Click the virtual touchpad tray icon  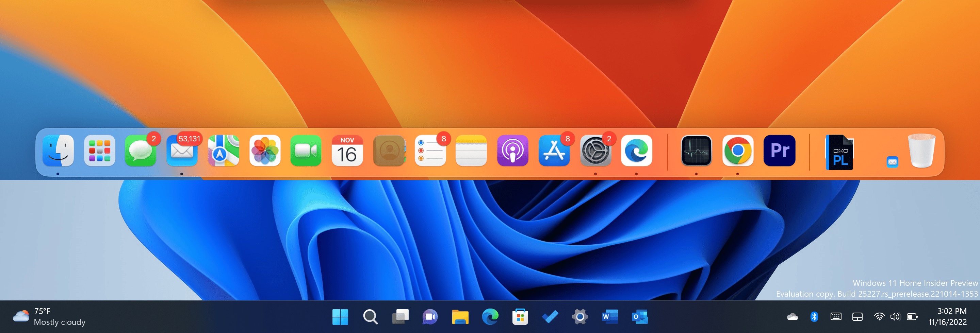[857, 317]
